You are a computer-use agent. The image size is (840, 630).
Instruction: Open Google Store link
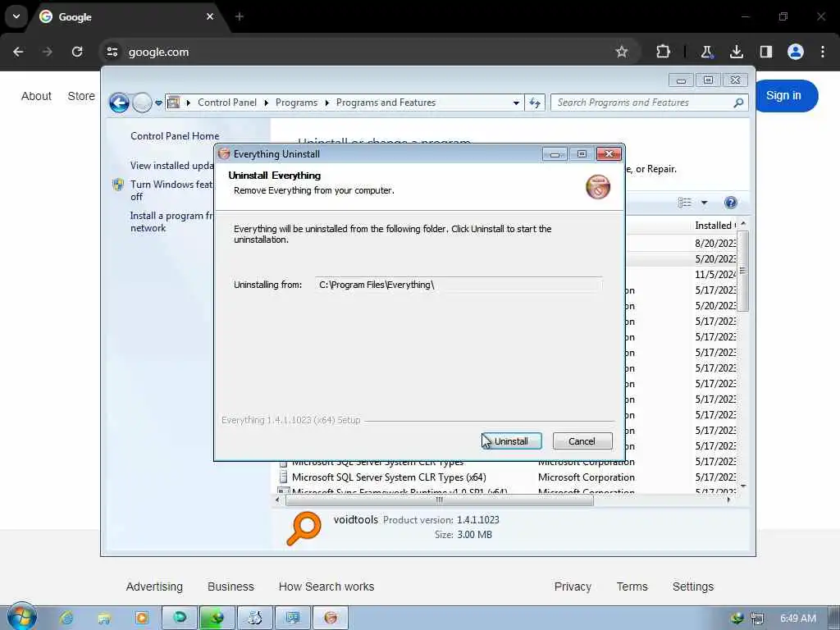[81, 96]
